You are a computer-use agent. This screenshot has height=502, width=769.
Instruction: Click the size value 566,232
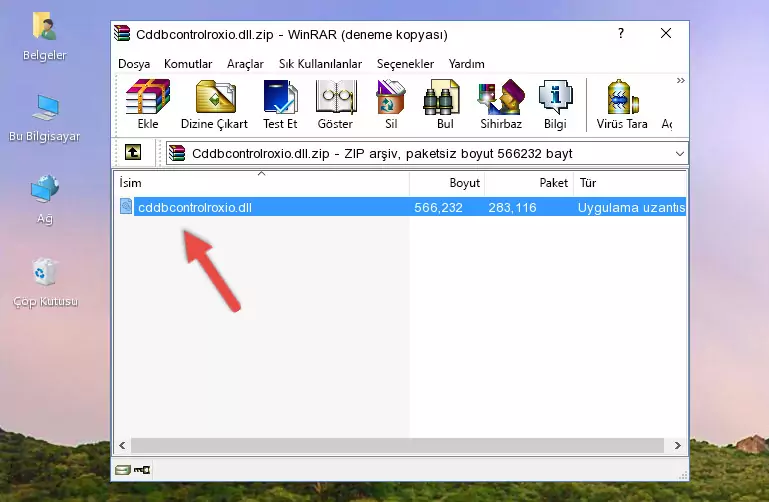pyautogui.click(x=438, y=207)
